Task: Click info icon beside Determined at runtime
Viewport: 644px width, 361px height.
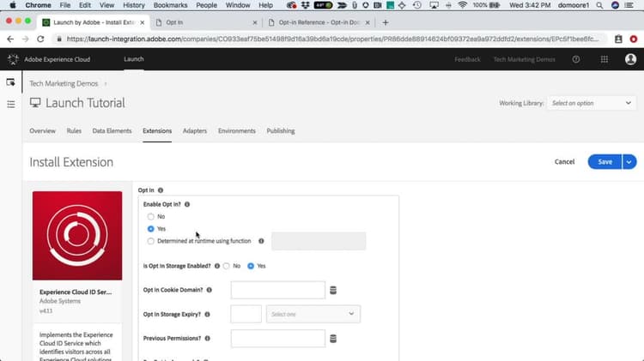Action: point(261,241)
